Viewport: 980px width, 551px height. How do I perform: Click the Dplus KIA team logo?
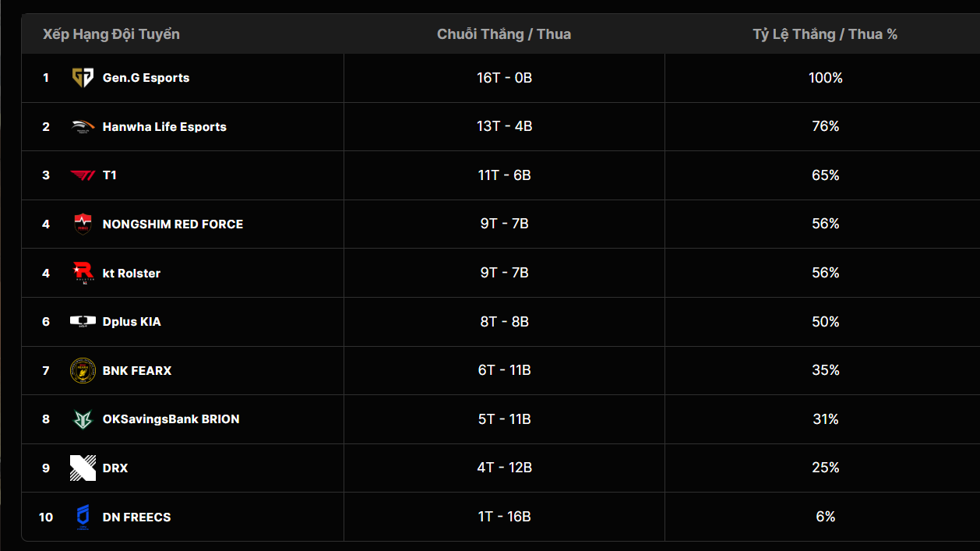point(83,322)
